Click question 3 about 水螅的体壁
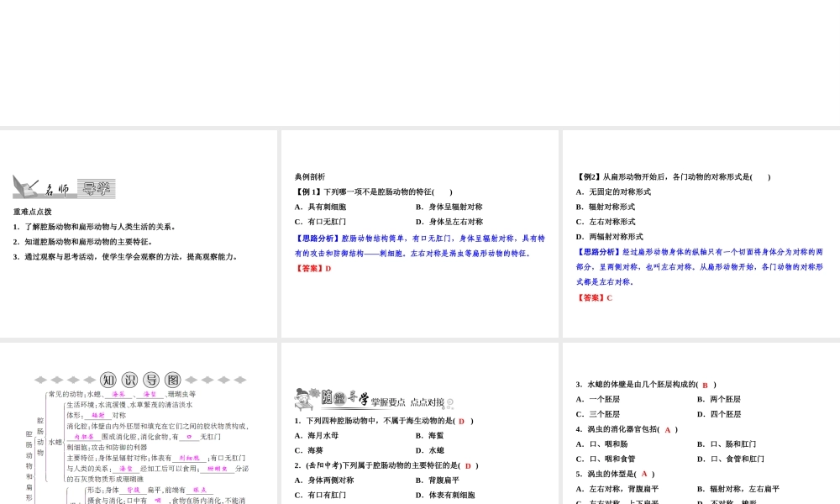The image size is (840, 504). pyautogui.click(x=645, y=385)
